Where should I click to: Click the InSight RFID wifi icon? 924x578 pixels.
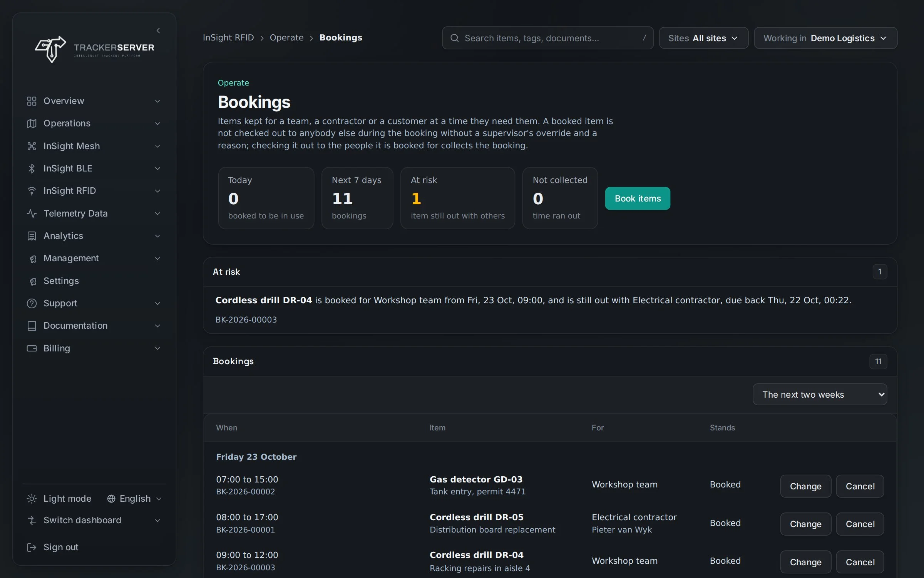pos(32,191)
